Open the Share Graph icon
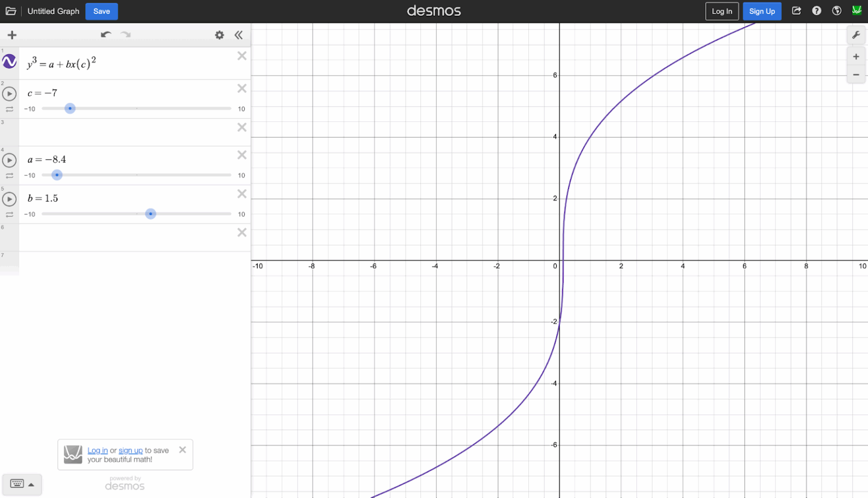 [797, 11]
